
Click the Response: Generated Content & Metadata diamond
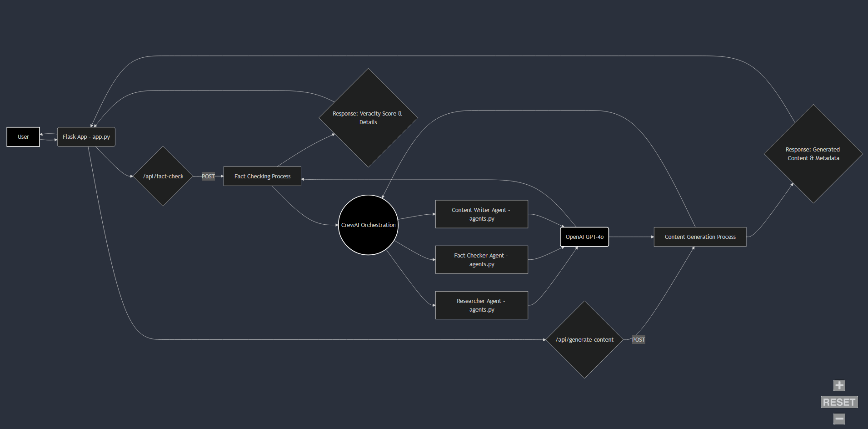click(x=813, y=154)
